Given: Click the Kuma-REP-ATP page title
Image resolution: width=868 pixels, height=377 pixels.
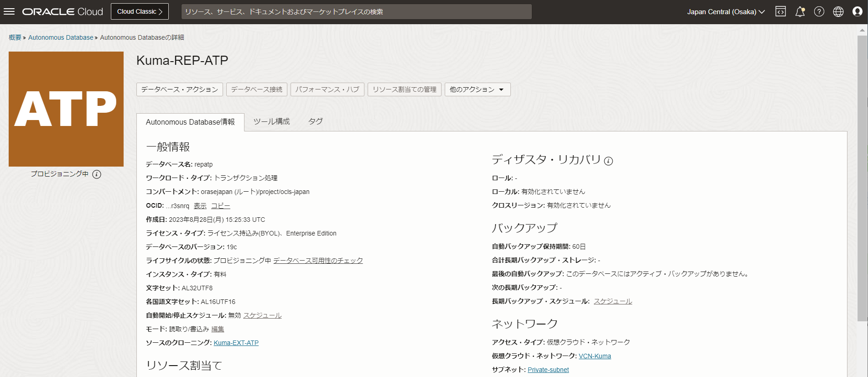Looking at the screenshot, I should pyautogui.click(x=182, y=60).
